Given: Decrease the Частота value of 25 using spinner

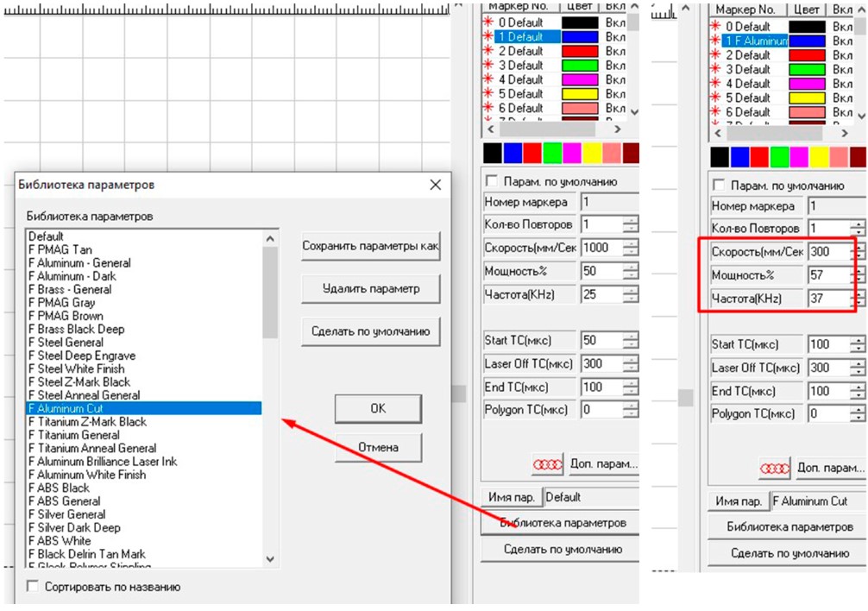Looking at the screenshot, I should 631,299.
